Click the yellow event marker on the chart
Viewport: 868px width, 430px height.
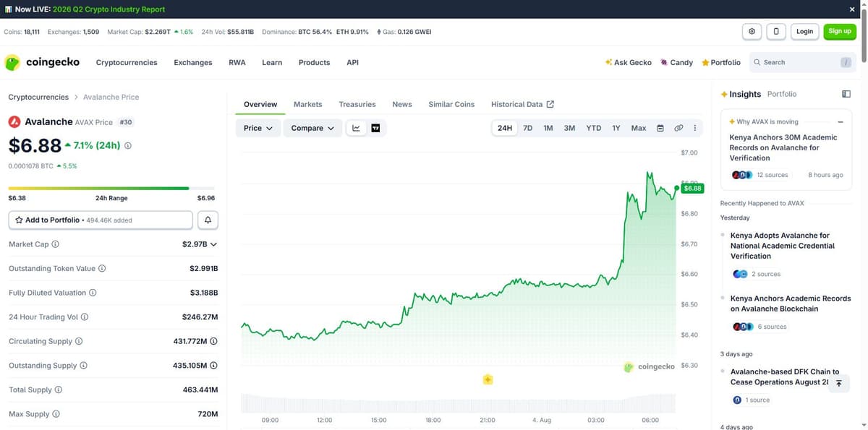[488, 379]
